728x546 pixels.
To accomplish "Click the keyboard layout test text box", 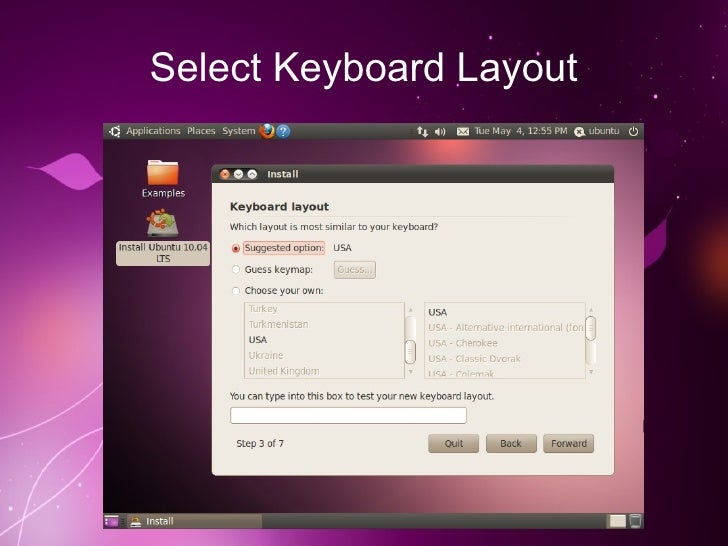I will (348, 416).
